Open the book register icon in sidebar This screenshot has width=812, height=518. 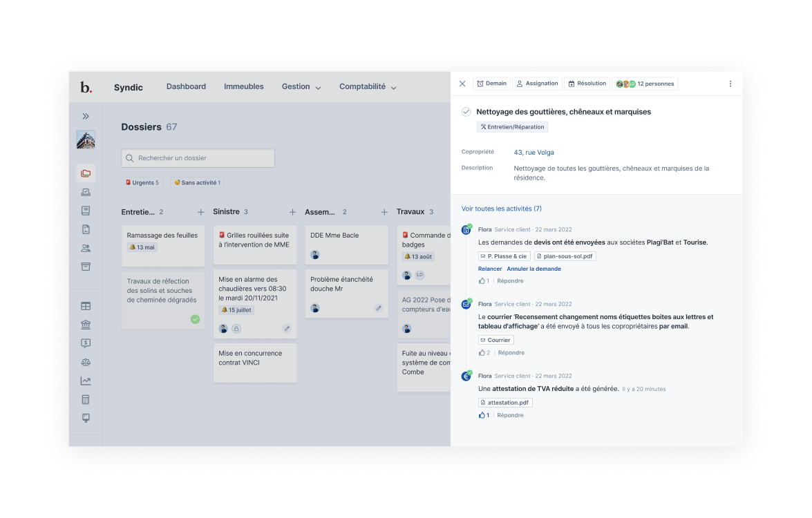pyautogui.click(x=86, y=211)
